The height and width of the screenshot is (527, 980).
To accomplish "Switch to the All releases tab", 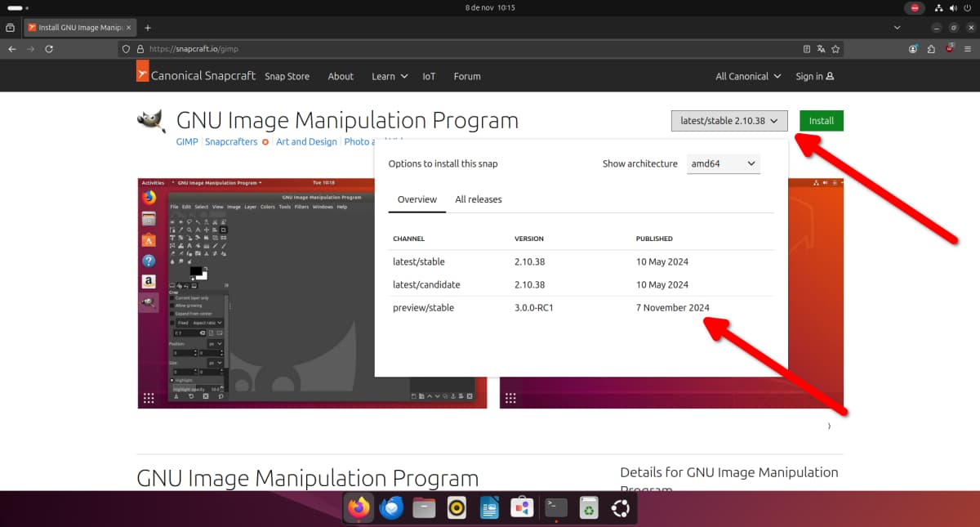I will (x=479, y=199).
